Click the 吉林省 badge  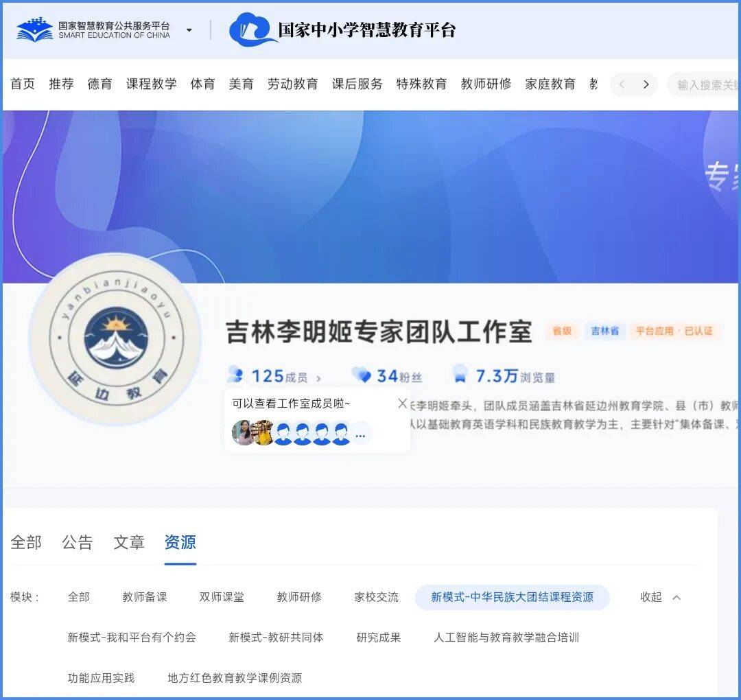click(605, 331)
